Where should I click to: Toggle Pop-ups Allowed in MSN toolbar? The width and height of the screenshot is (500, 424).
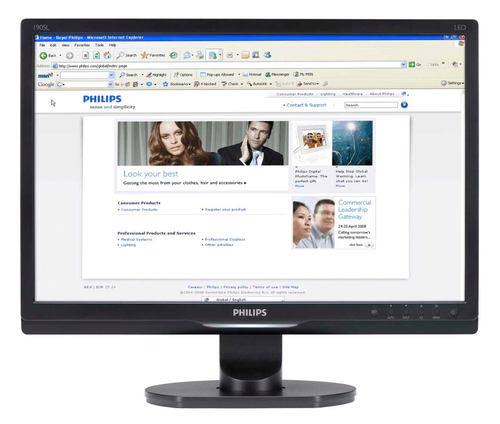217,74
